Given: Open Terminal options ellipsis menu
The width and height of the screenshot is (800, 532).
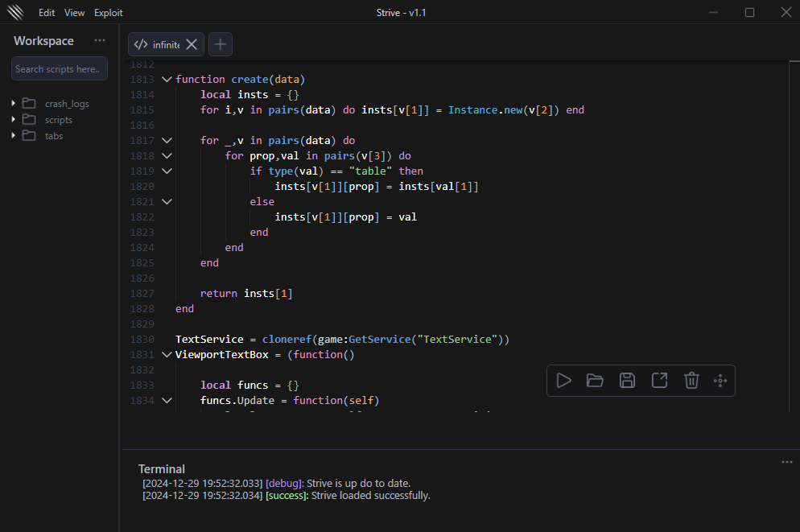Looking at the screenshot, I should tap(787, 462).
